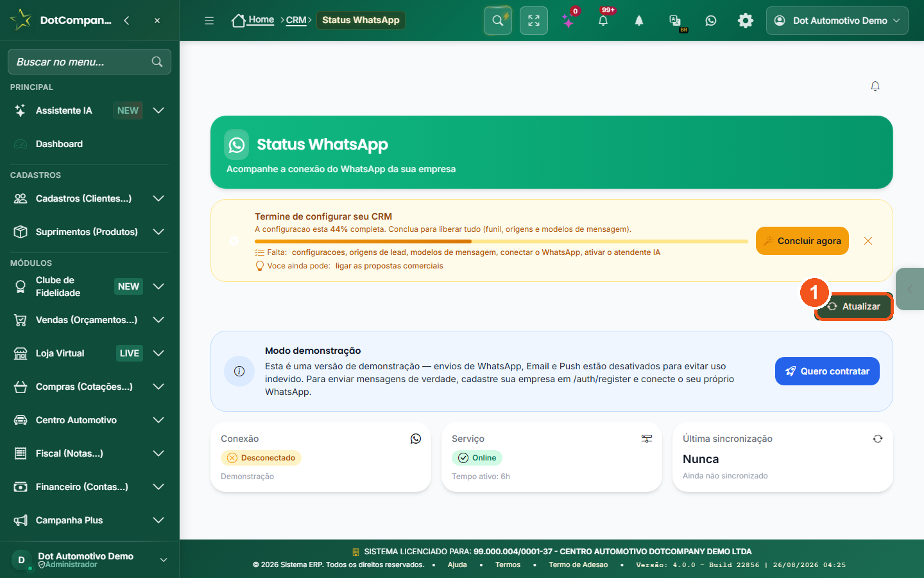Viewport: 924px width, 578px height.
Task: Click the Dashboard gauge icon
Action: point(21,144)
